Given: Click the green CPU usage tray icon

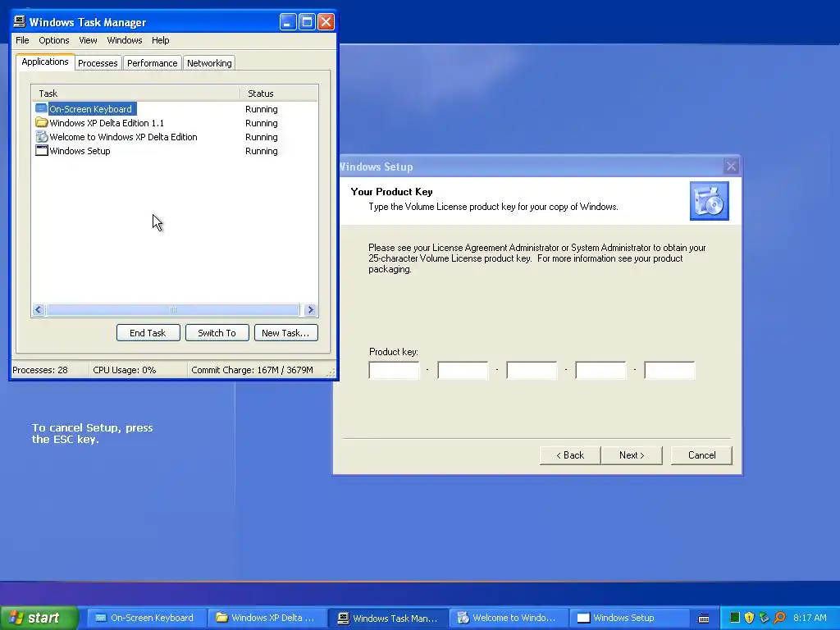Looking at the screenshot, I should click(x=735, y=618).
